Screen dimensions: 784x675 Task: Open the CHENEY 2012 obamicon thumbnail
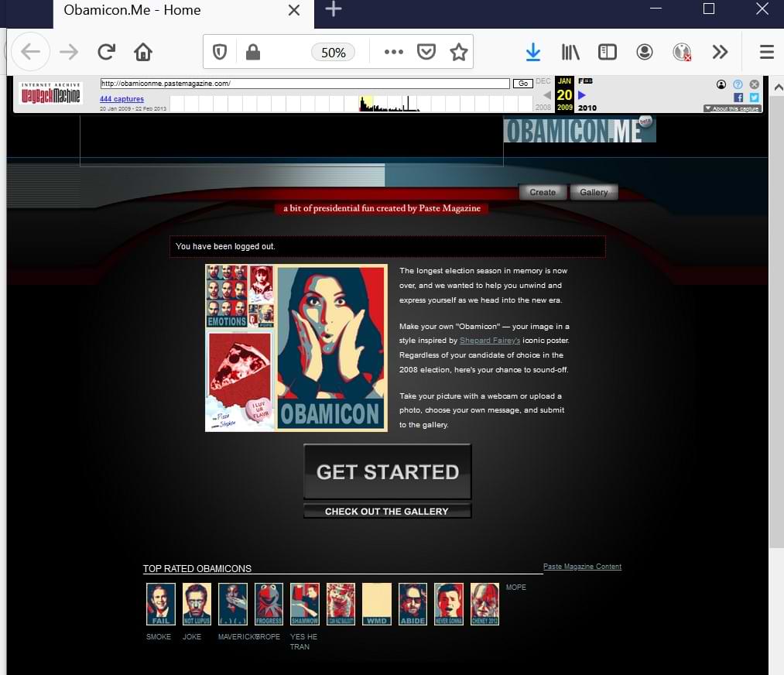(x=484, y=604)
